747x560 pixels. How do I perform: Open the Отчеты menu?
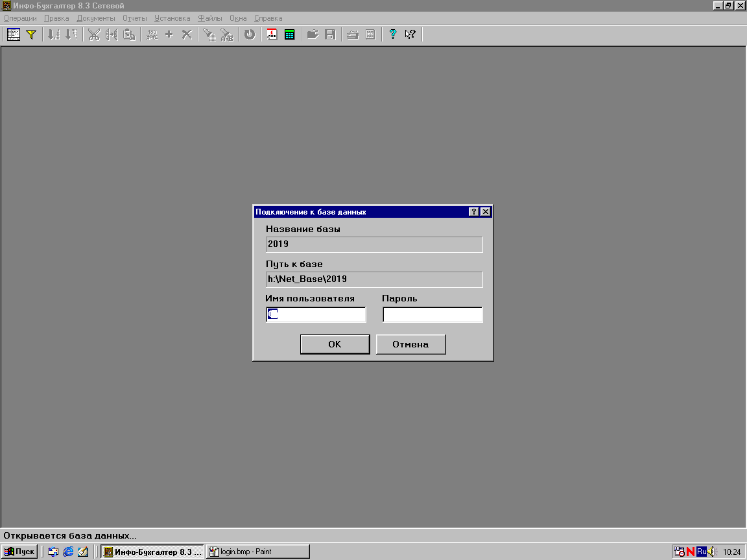(x=135, y=18)
